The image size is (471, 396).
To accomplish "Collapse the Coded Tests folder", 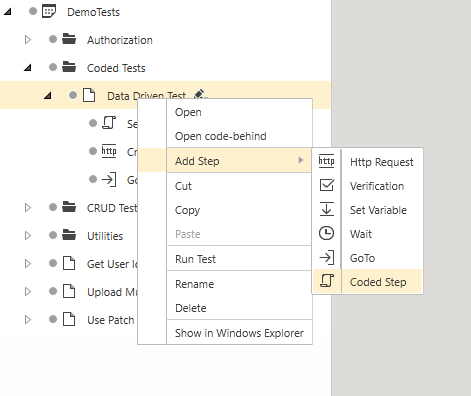I will click(28, 68).
